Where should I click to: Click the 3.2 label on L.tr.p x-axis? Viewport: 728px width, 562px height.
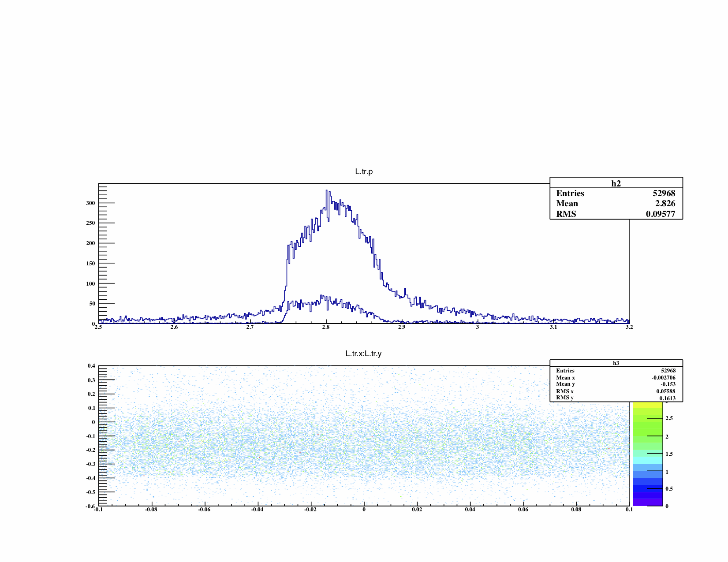point(629,327)
